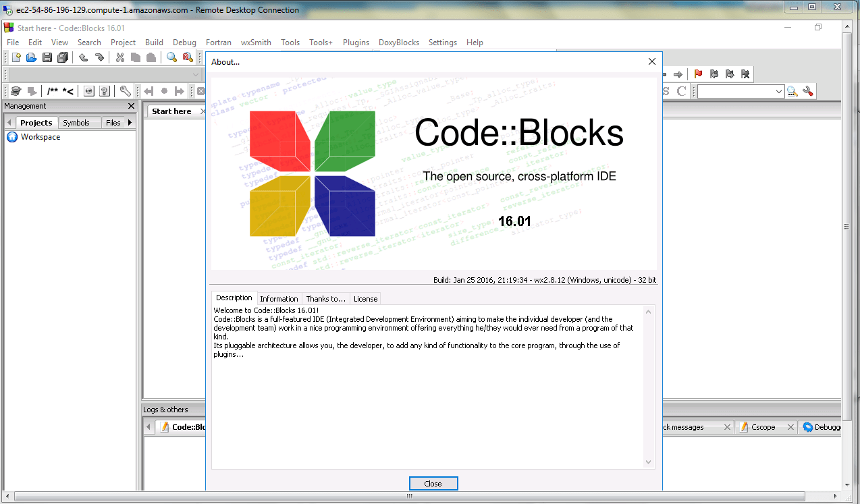Click the DoxyBlocks wrench preferences icon
Viewport: 860px width, 504px height.
pyautogui.click(x=125, y=91)
